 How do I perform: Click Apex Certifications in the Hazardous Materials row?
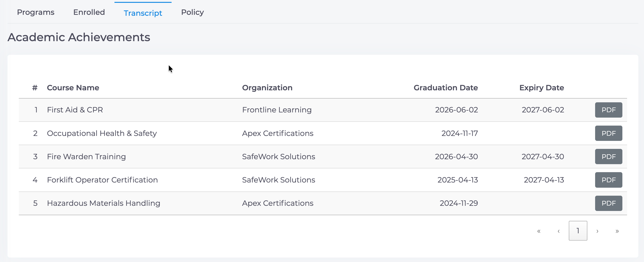tap(278, 203)
